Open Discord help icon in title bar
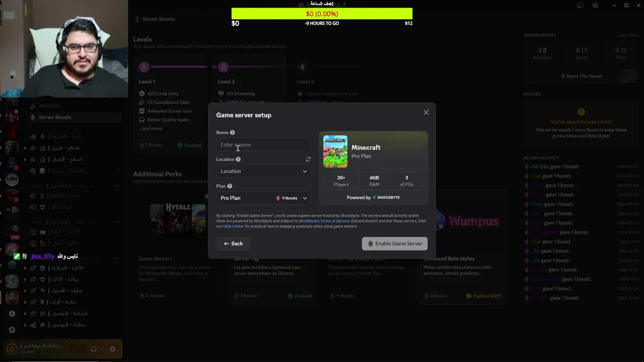The width and height of the screenshot is (644, 362). [x=596, y=6]
